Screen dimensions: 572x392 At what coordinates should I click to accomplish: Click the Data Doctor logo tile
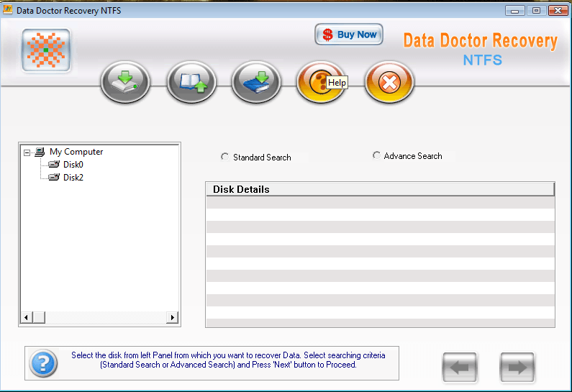click(x=46, y=50)
